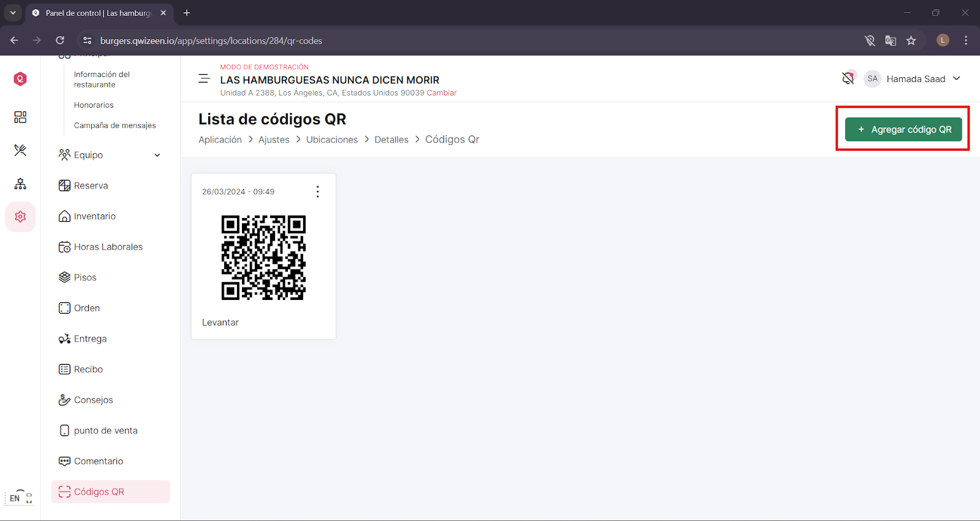Click the Cambiar location link
The height and width of the screenshot is (521, 980).
pos(442,93)
